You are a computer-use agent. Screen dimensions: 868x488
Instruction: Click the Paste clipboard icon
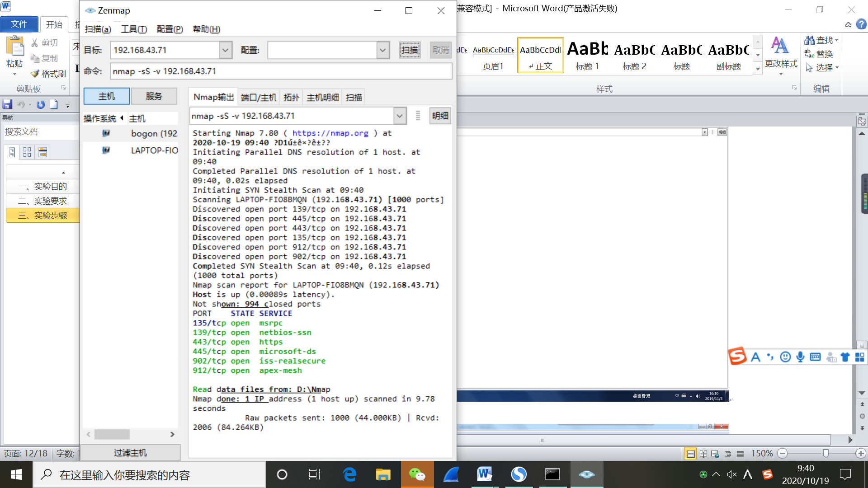pos(15,47)
